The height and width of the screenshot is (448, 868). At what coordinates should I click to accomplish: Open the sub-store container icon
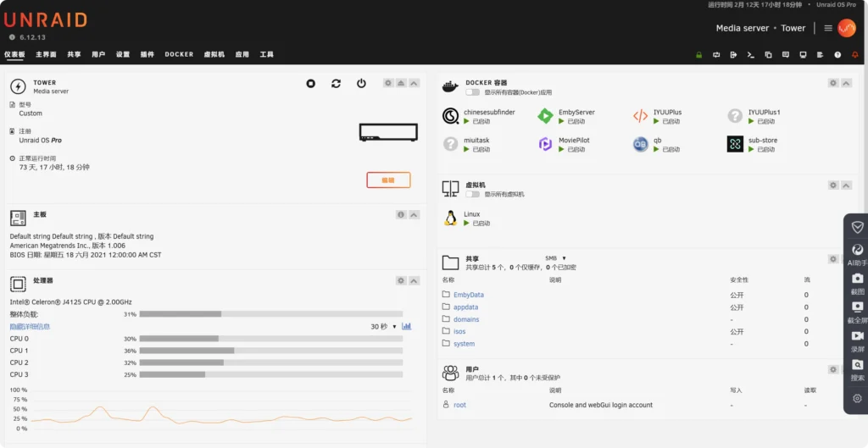coord(735,144)
